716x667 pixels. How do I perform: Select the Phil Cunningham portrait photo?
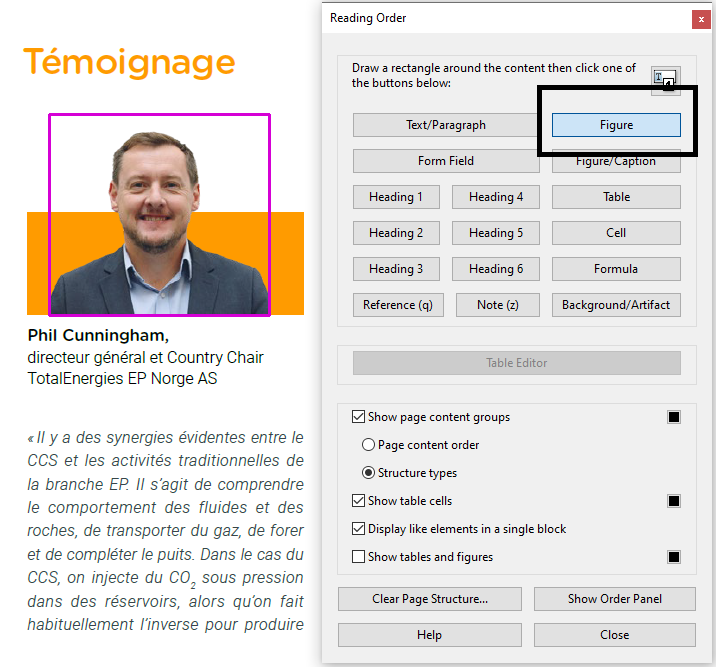pyautogui.click(x=160, y=215)
